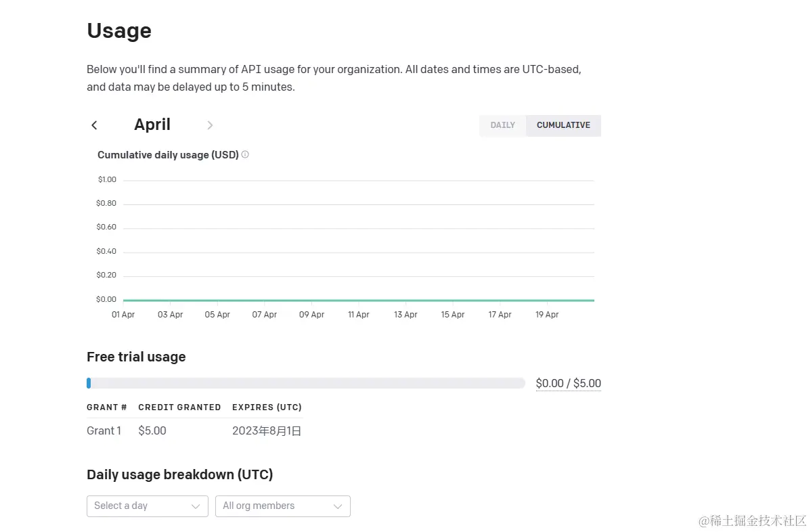Click the 2023年8月1日 expiry date
811x532 pixels.
point(267,430)
